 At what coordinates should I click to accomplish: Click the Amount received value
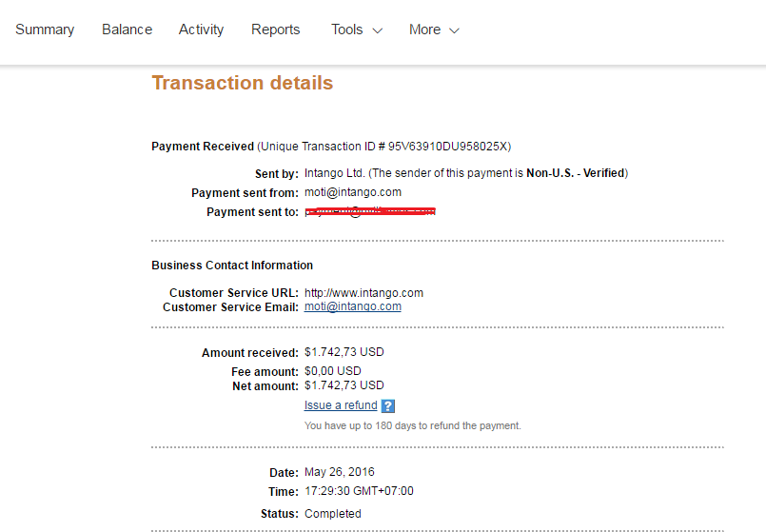(x=344, y=352)
